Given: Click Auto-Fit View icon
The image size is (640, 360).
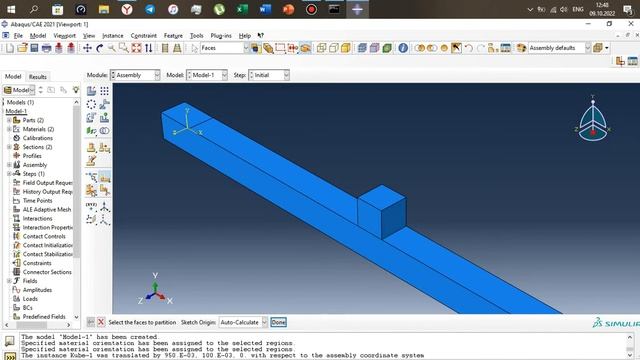Looking at the screenshot, I should pos(136,48).
